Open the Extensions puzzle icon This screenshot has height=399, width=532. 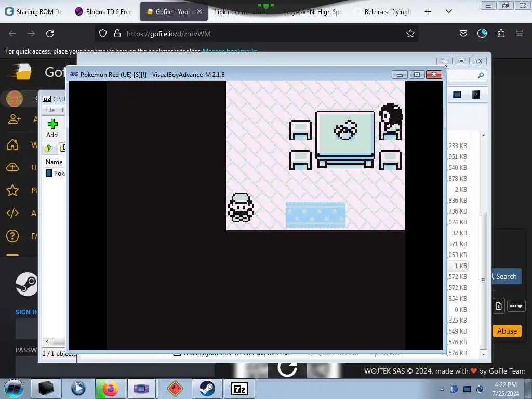[x=501, y=33]
